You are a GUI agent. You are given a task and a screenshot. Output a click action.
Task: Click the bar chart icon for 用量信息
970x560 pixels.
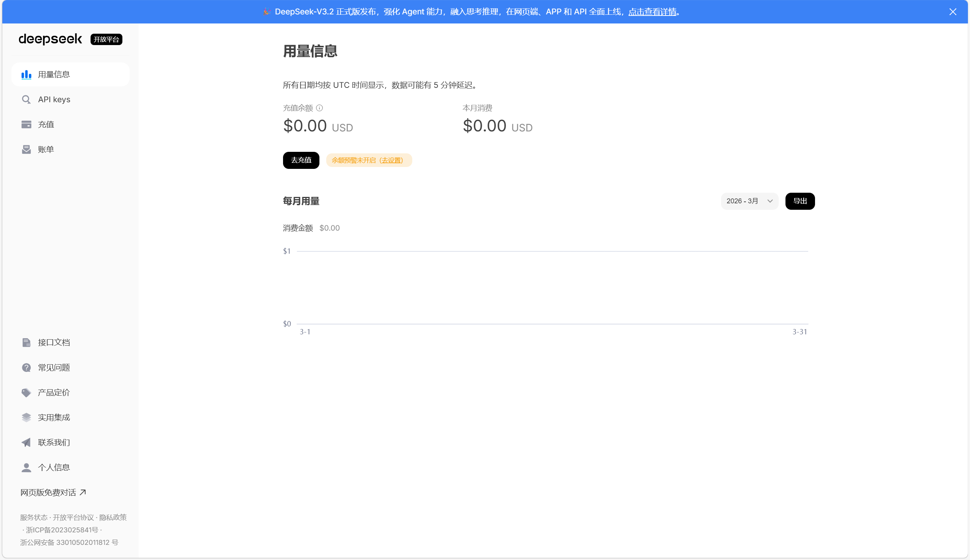[x=26, y=75]
